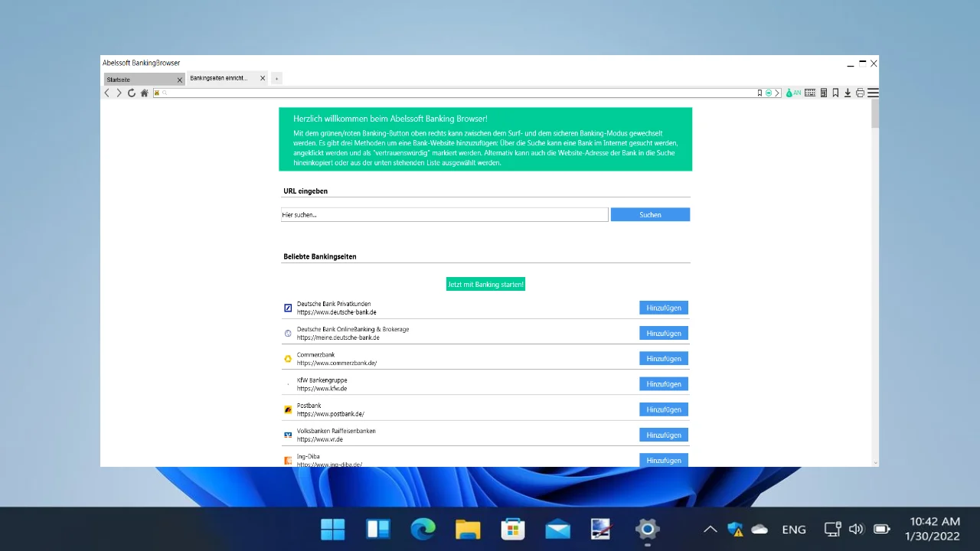Open File Explorer from the taskbar
The height and width of the screenshot is (551, 980).
[468, 529]
